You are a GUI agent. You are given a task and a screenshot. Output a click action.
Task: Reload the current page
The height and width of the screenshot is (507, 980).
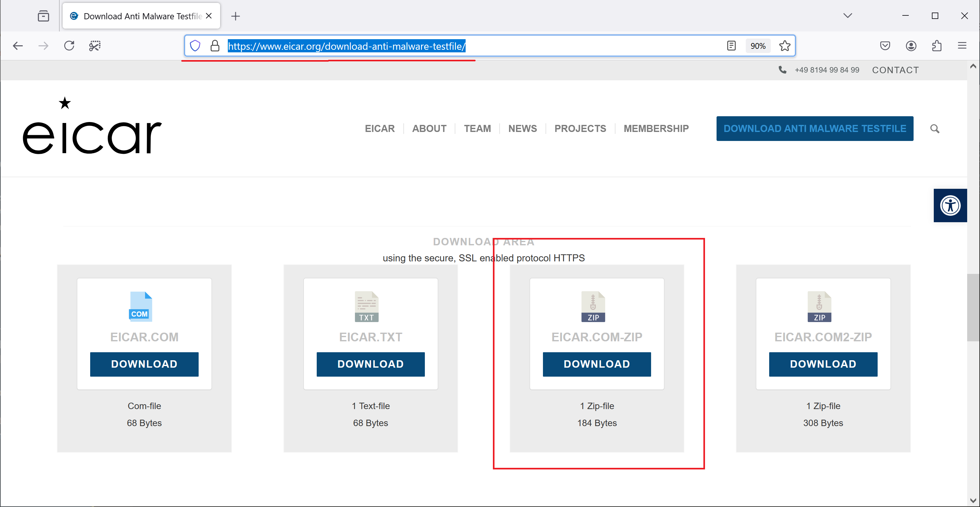[69, 46]
